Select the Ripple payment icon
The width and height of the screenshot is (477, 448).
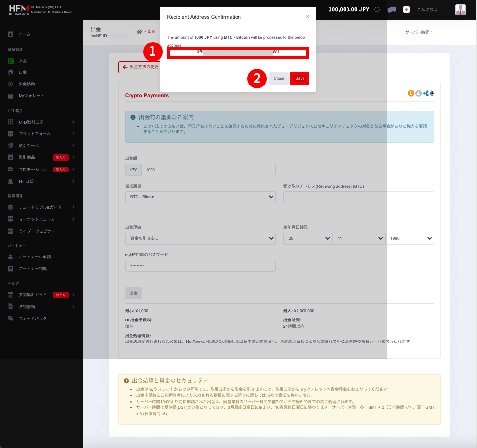click(426, 93)
